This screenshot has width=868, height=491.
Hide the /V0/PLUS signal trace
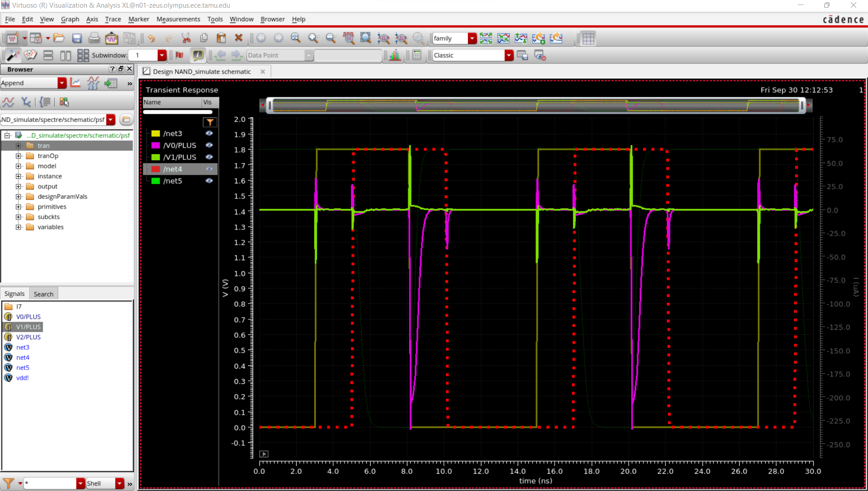pos(209,145)
